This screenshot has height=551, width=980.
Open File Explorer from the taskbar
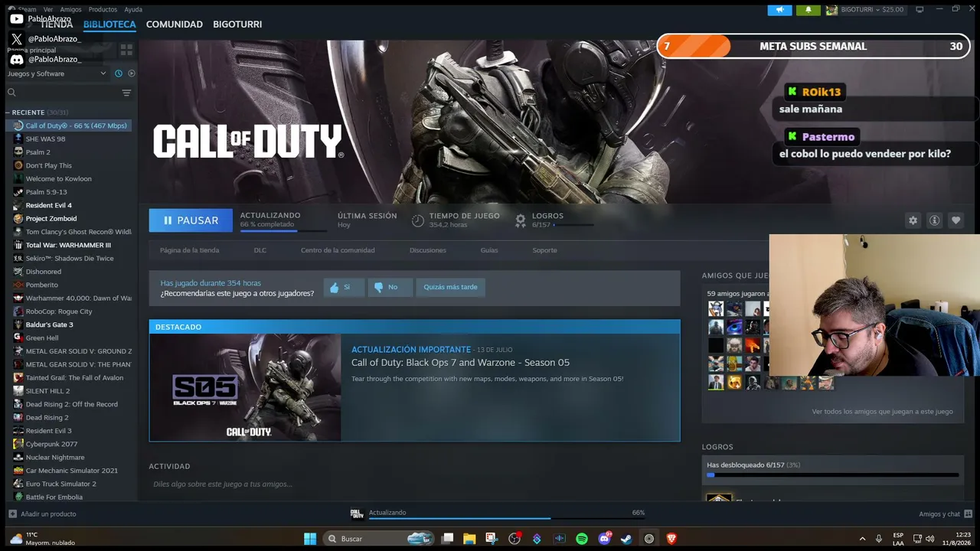pyautogui.click(x=469, y=539)
